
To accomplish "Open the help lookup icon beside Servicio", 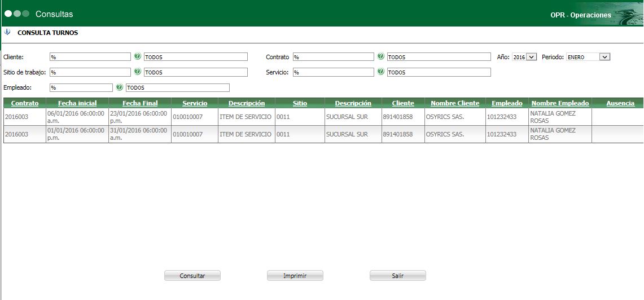I will click(x=381, y=72).
